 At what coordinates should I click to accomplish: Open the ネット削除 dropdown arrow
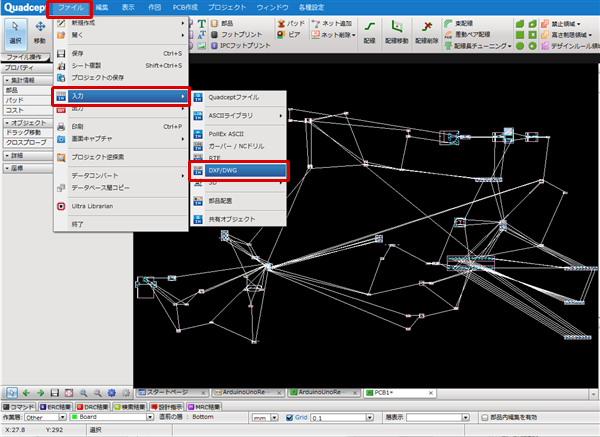point(354,35)
